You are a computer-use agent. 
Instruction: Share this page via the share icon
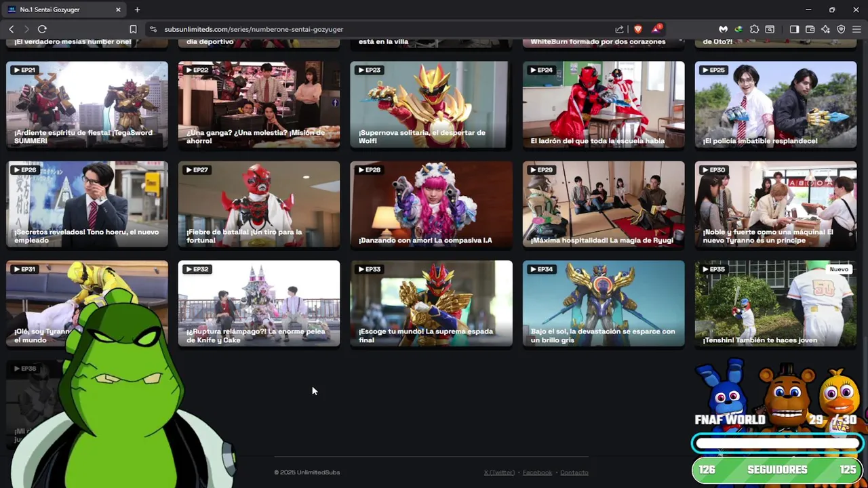pyautogui.click(x=619, y=29)
